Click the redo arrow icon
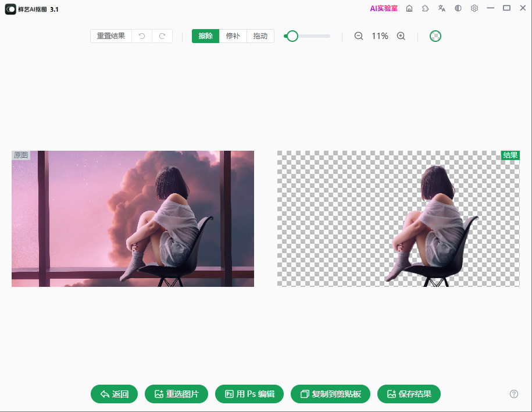Image resolution: width=532 pixels, height=412 pixels. (163, 35)
